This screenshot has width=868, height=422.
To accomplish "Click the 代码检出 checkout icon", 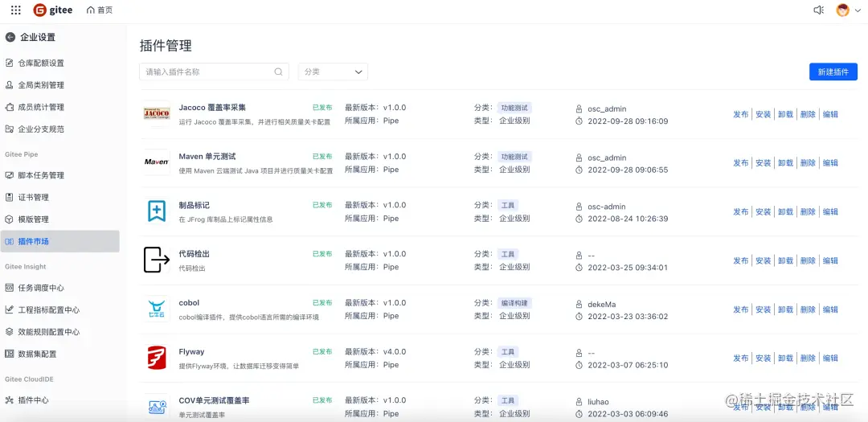I will click(x=157, y=260).
